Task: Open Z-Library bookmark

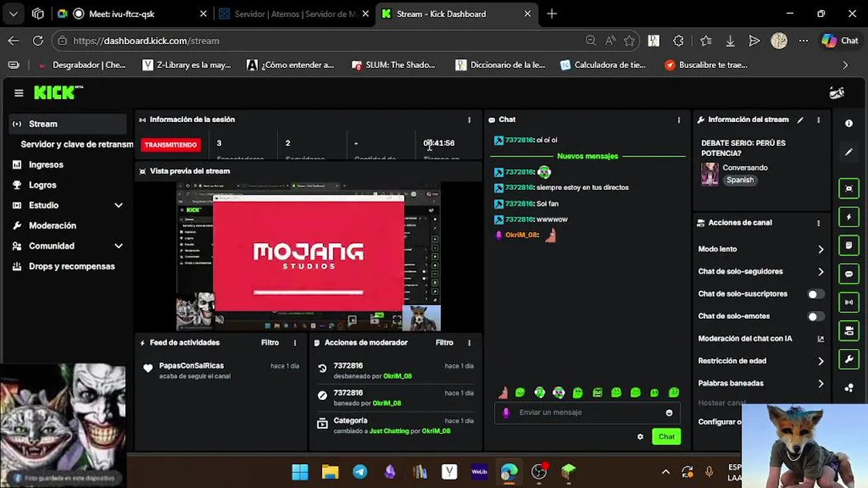Action: pos(186,65)
